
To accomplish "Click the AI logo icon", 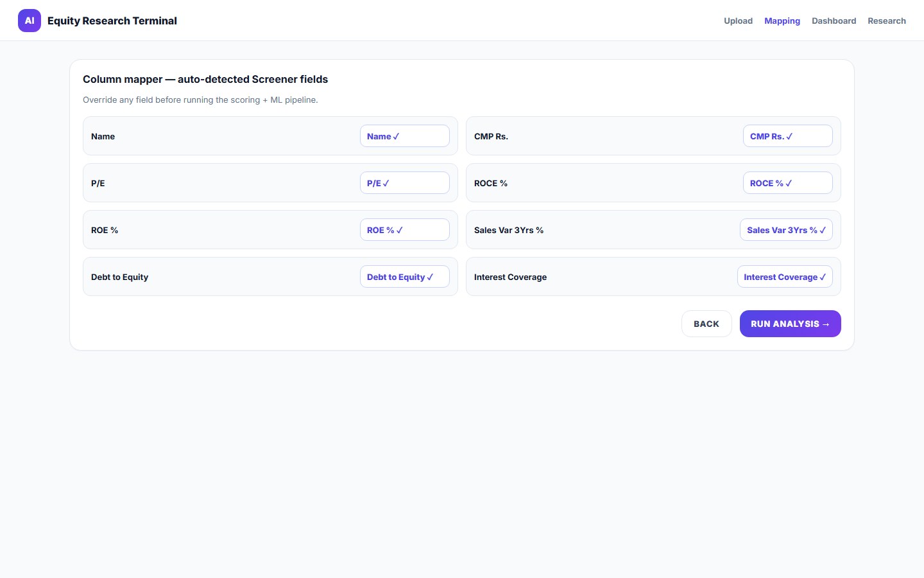I will (30, 21).
